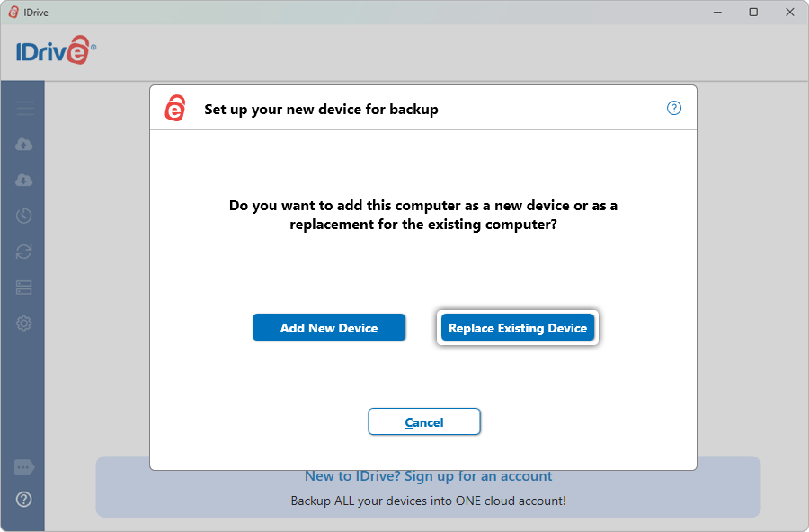Click the Add New Device button

point(329,328)
